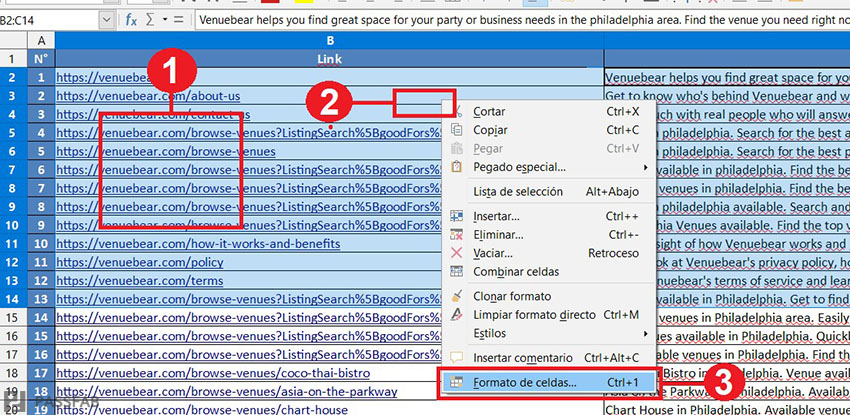Click the Vaciar red X icon

click(457, 253)
